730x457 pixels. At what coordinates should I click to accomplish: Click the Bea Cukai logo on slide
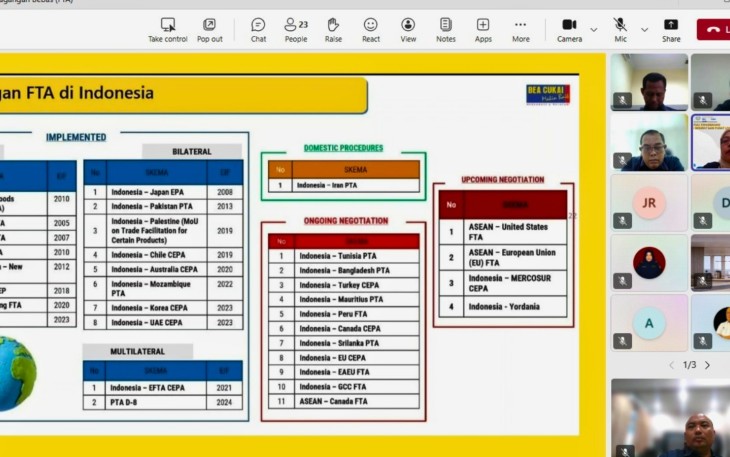click(548, 94)
